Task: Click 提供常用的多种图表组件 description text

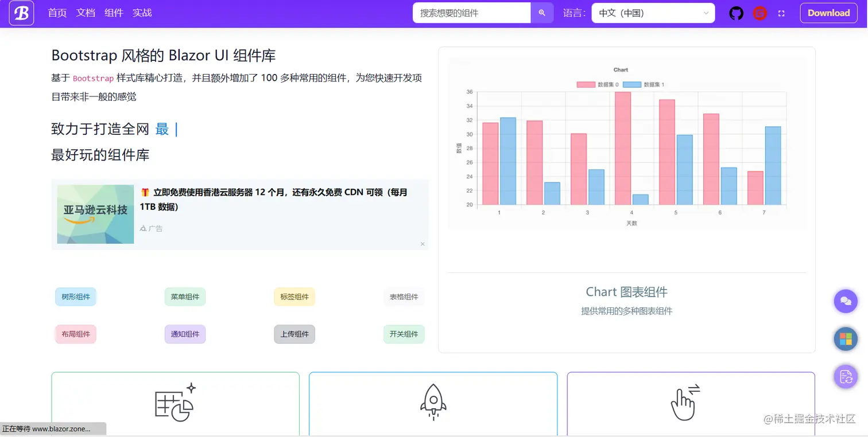Action: 626,311
